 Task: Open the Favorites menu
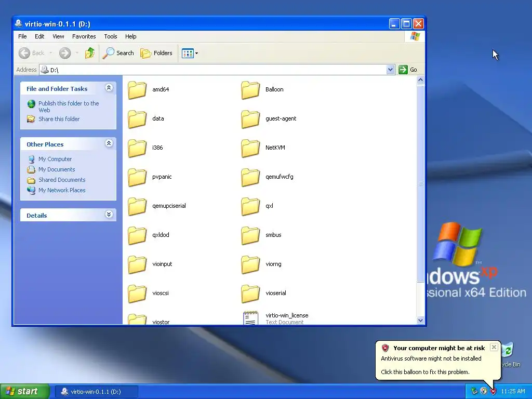tap(84, 36)
